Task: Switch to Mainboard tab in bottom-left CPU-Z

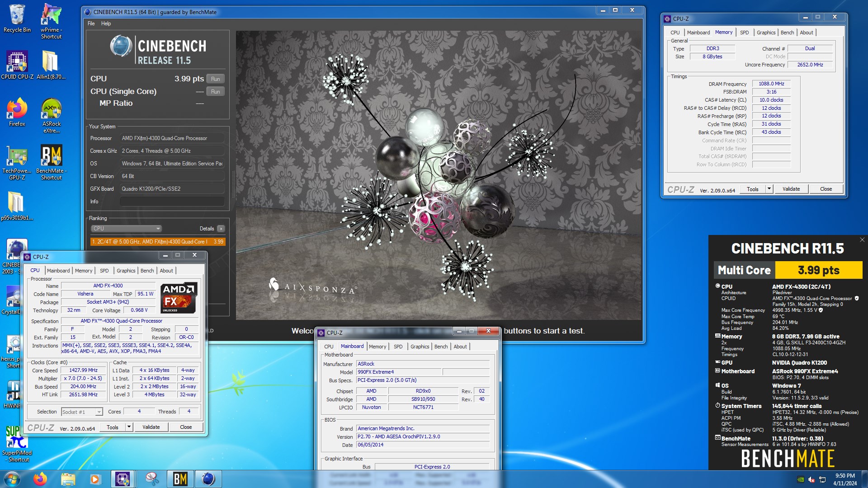Action: point(58,271)
